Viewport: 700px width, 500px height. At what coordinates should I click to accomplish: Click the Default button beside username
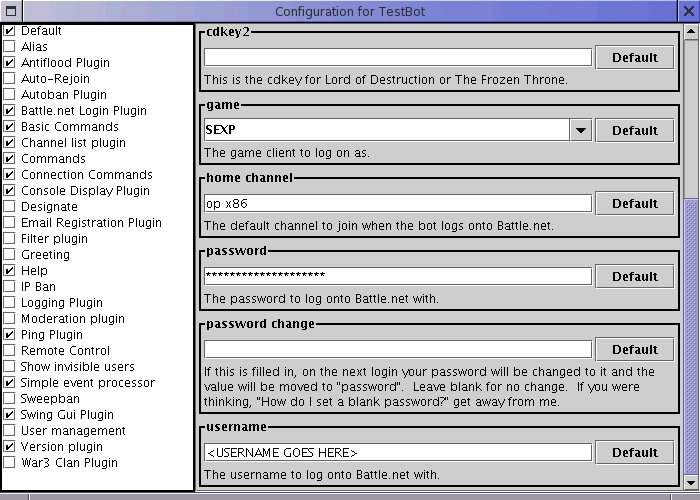[634, 453]
